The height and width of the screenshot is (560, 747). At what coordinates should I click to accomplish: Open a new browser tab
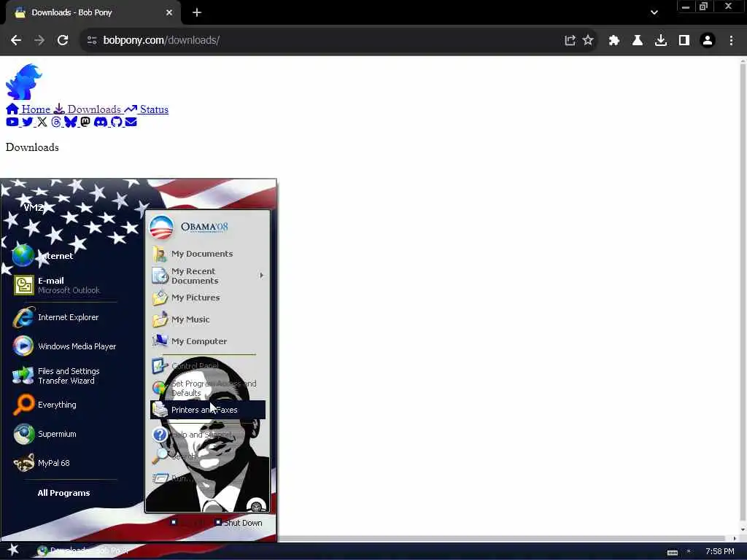pyautogui.click(x=197, y=12)
